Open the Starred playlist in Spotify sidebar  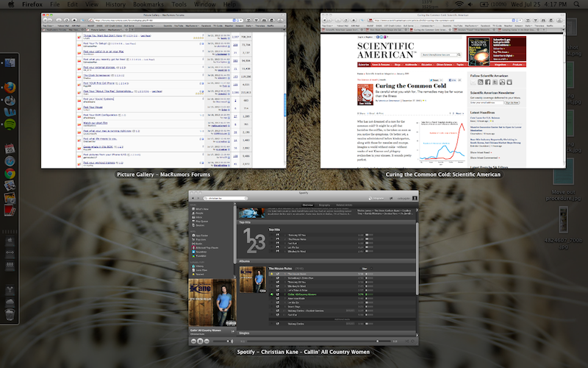point(198,274)
